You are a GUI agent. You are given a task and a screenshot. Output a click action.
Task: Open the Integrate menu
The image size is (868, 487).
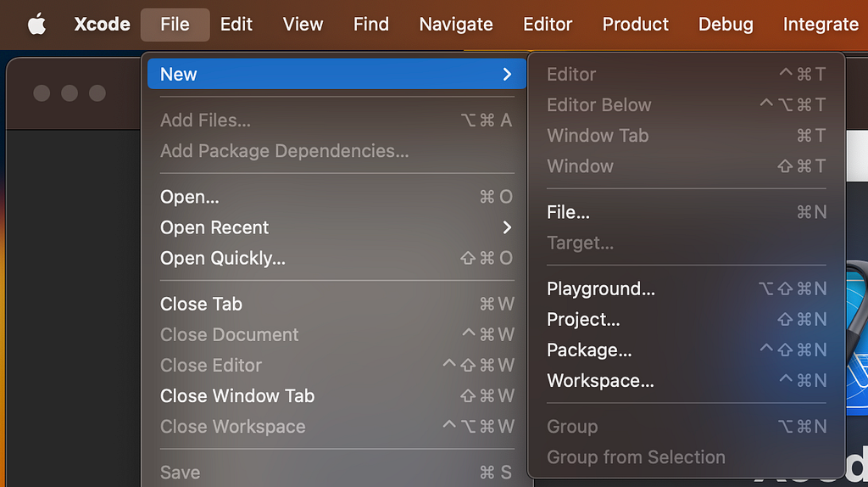tap(820, 25)
